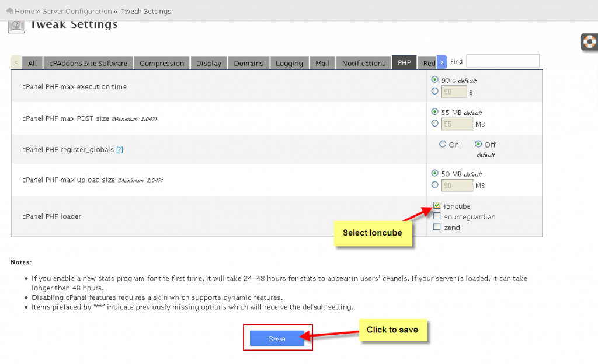Open the register_globals help [?] icon
Screen dimensions: 598x364
pyautogui.click(x=119, y=149)
